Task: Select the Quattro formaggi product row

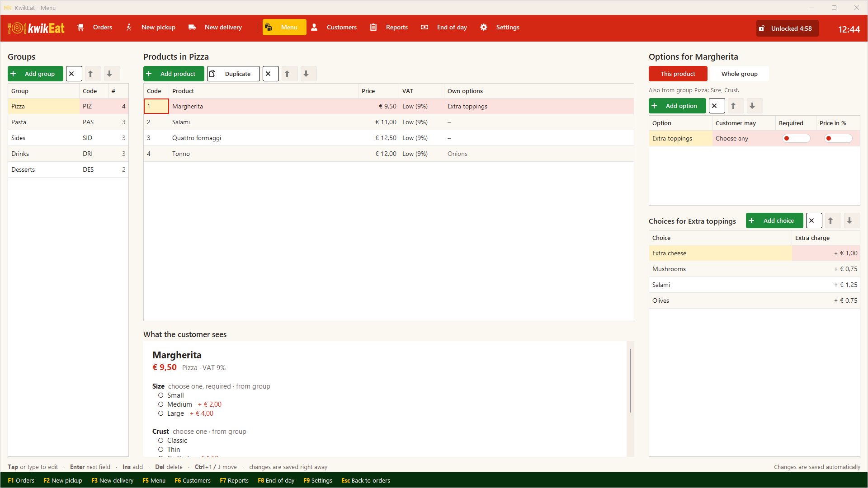Action: click(388, 138)
